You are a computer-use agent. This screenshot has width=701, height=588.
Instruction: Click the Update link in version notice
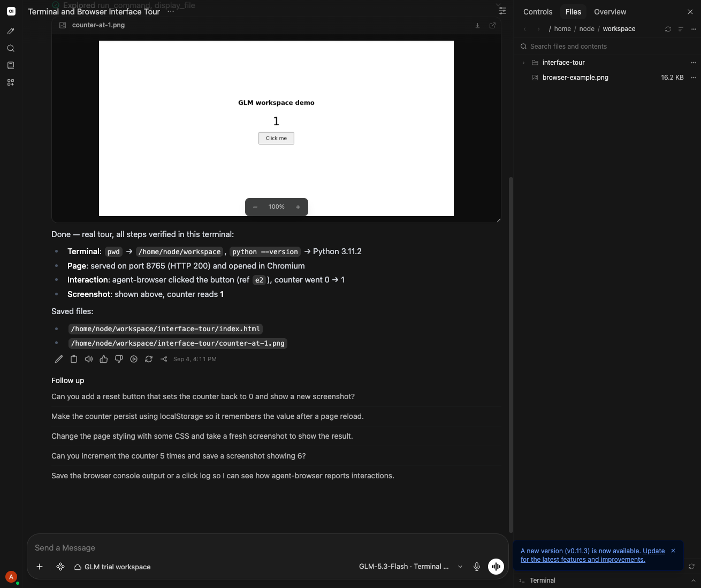point(653,551)
